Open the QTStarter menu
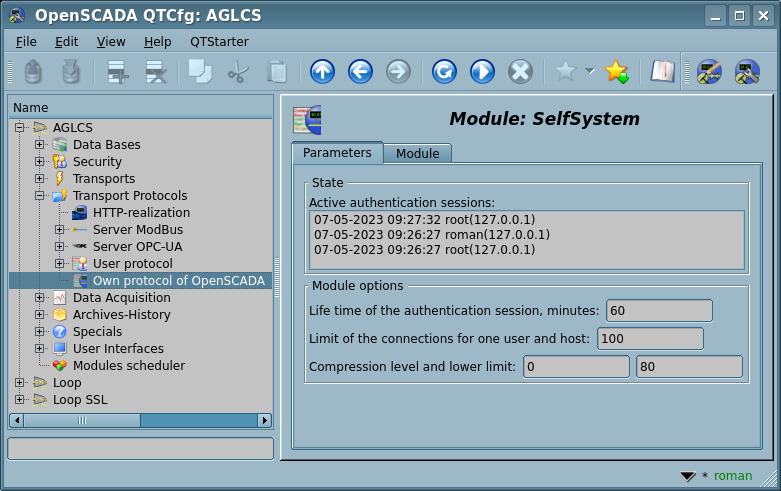781x491 pixels. coord(219,42)
